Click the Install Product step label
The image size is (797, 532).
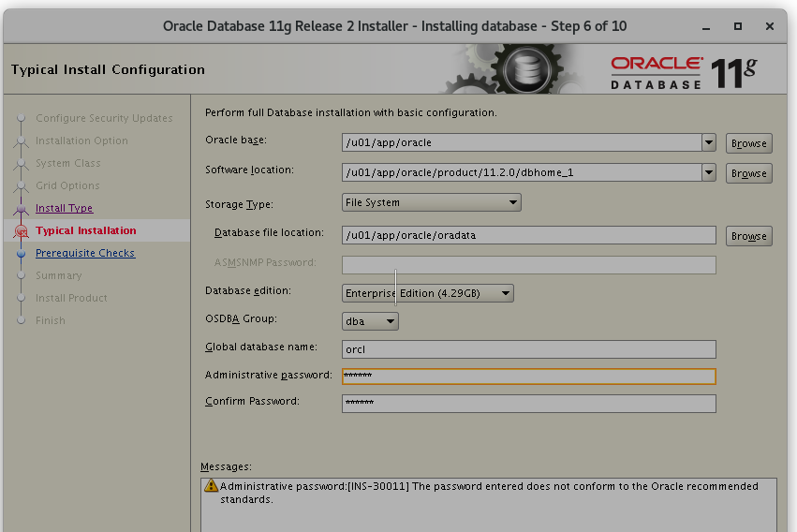click(72, 298)
